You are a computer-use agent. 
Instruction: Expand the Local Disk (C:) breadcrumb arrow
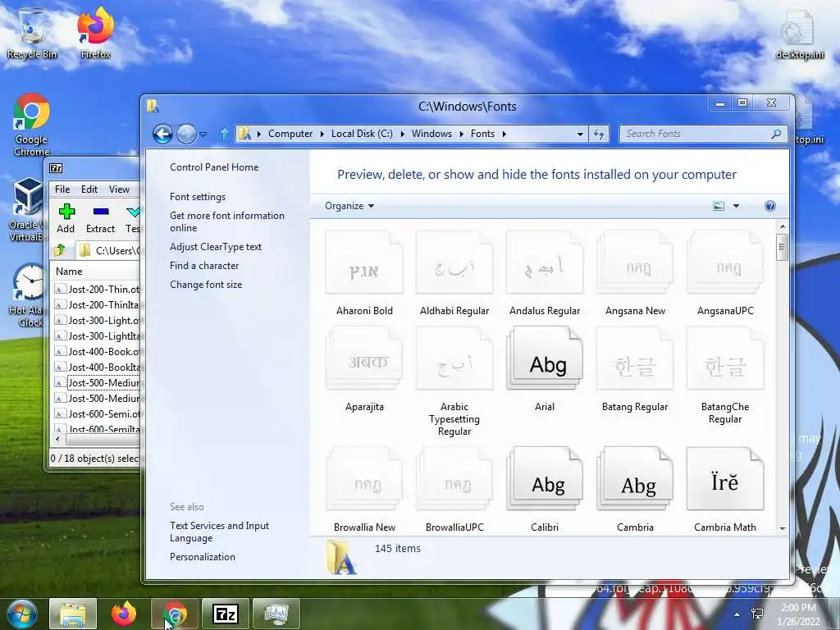pyautogui.click(x=402, y=134)
